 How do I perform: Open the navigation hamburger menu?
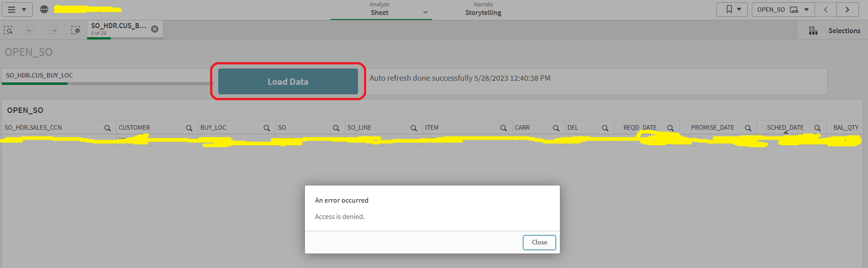pos(17,10)
